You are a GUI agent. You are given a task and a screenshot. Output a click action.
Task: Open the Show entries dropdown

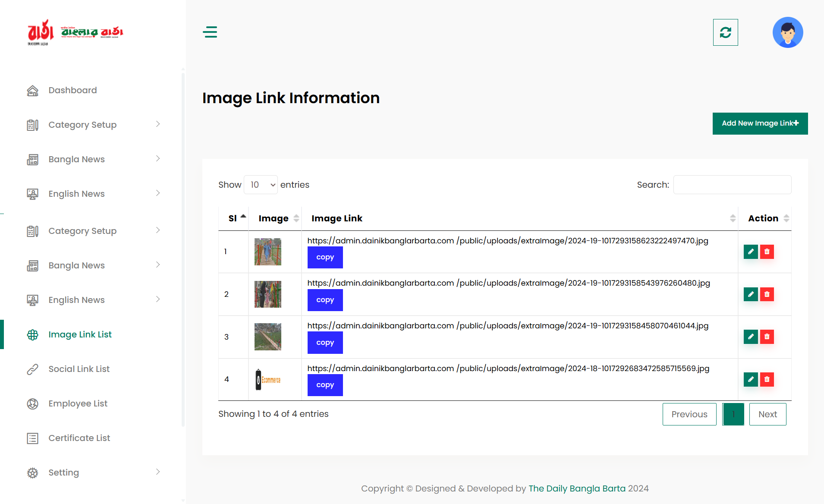[261, 184]
